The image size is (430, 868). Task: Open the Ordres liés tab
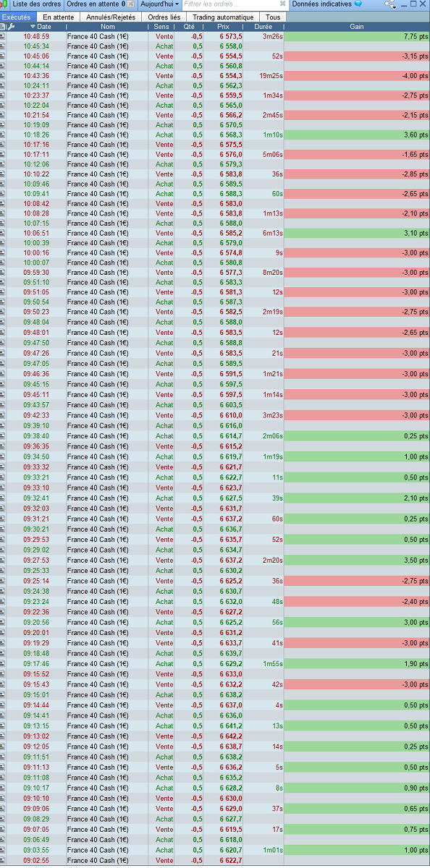[164, 17]
